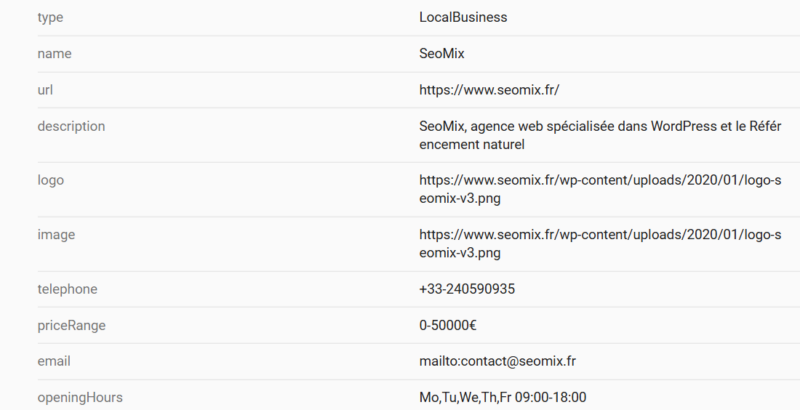Select the SeoMix name value
800x410 pixels.
coord(441,54)
